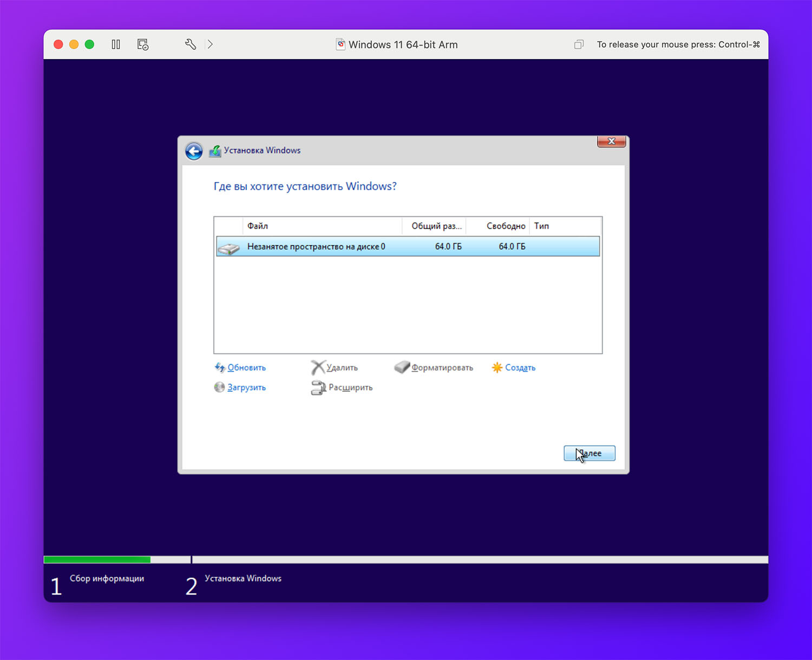Click Создать to create new partition
Image resolution: width=812 pixels, height=660 pixels.
coord(520,368)
